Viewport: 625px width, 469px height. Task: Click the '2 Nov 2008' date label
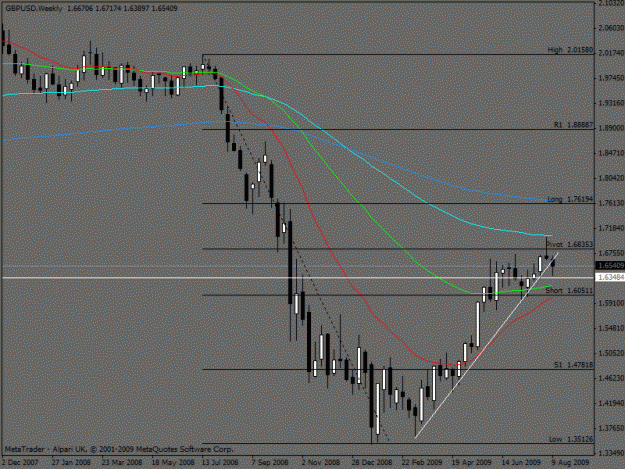tap(320, 462)
